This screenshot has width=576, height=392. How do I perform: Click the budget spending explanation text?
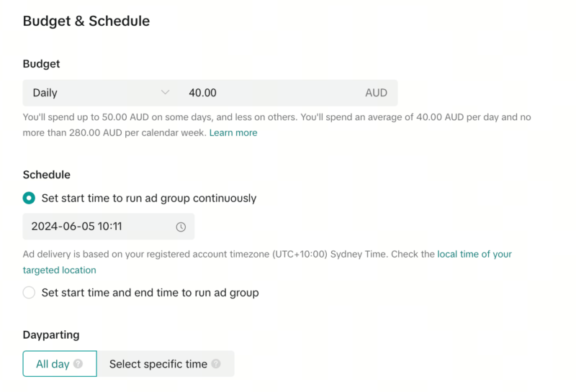click(x=274, y=117)
